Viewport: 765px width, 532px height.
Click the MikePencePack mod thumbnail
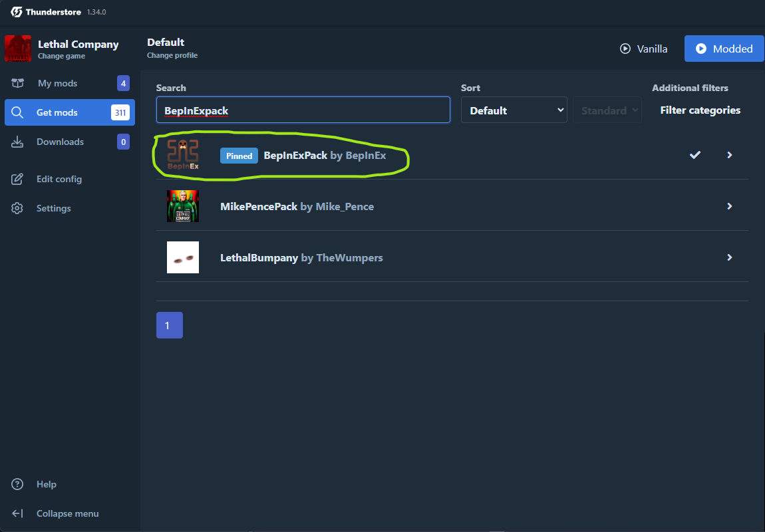[x=183, y=206]
